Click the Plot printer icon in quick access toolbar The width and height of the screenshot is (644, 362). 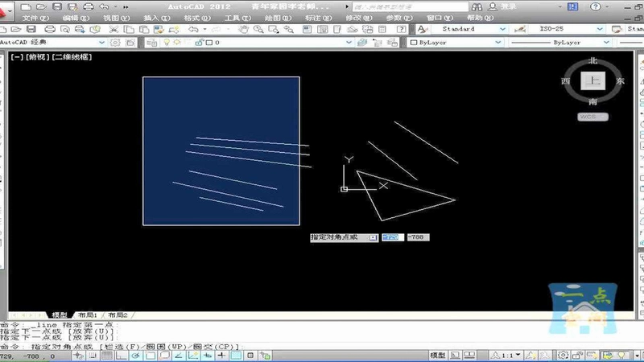tap(89, 6)
